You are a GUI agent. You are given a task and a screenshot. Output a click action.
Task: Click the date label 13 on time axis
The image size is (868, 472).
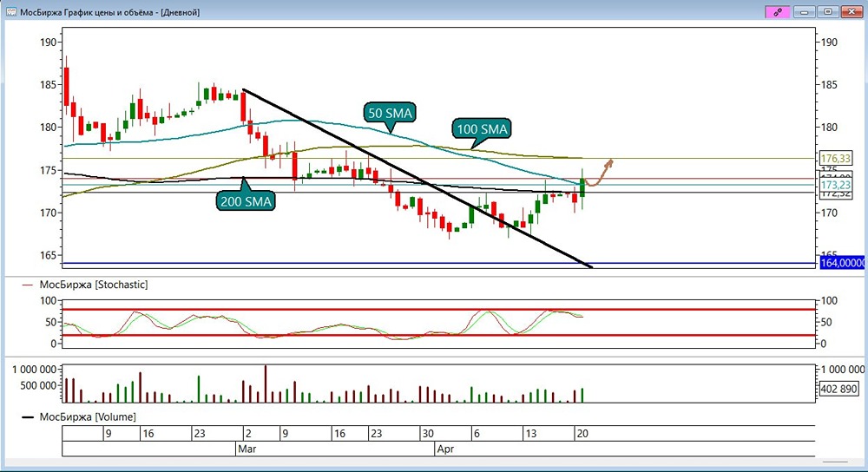(x=531, y=434)
